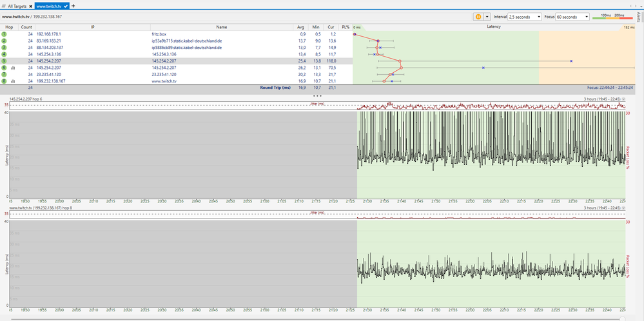
Task: Click the green hop 1 circle icon
Action: (x=4, y=34)
